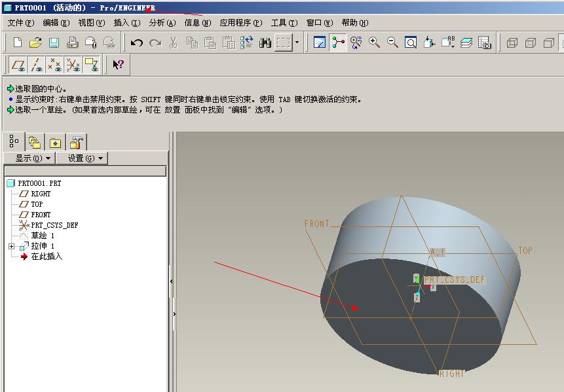564x392 pixels.
Task: Save the part with the disk icon
Action: click(x=54, y=43)
